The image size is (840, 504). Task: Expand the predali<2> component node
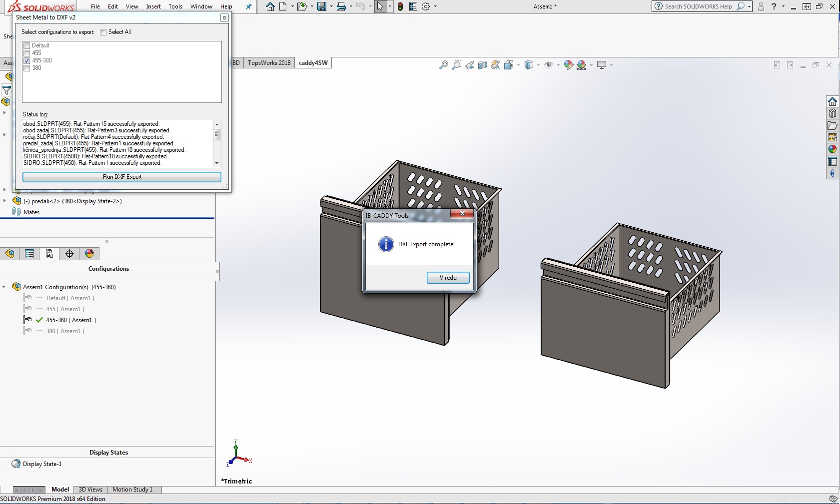4,201
